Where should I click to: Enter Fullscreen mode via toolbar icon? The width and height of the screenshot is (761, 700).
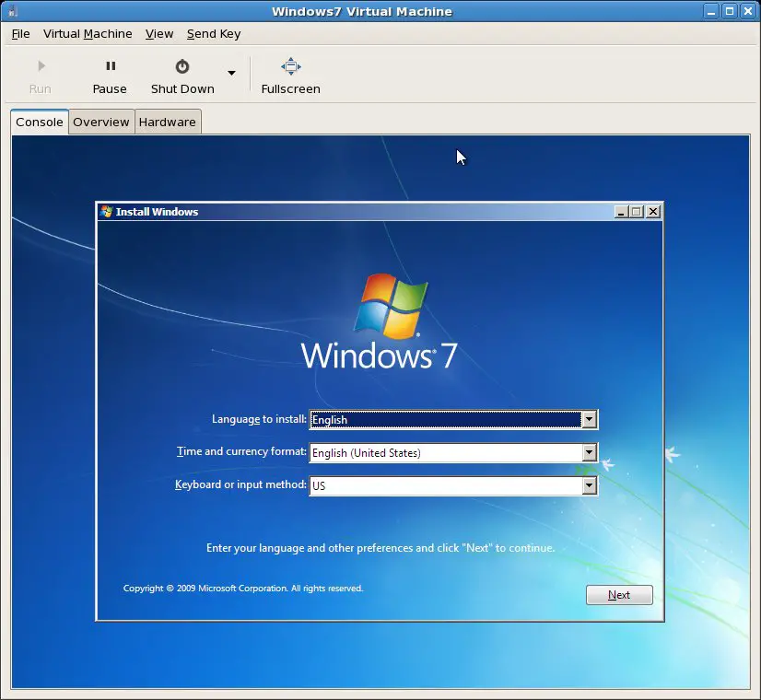point(290,66)
